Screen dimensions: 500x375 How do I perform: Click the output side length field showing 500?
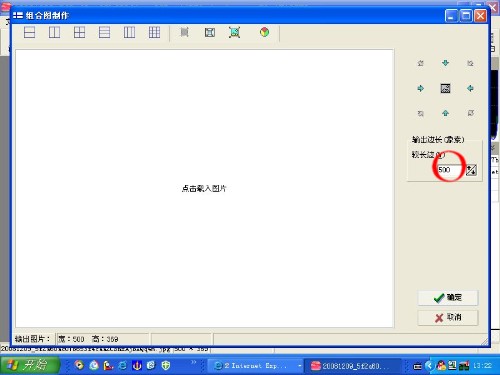click(449, 170)
